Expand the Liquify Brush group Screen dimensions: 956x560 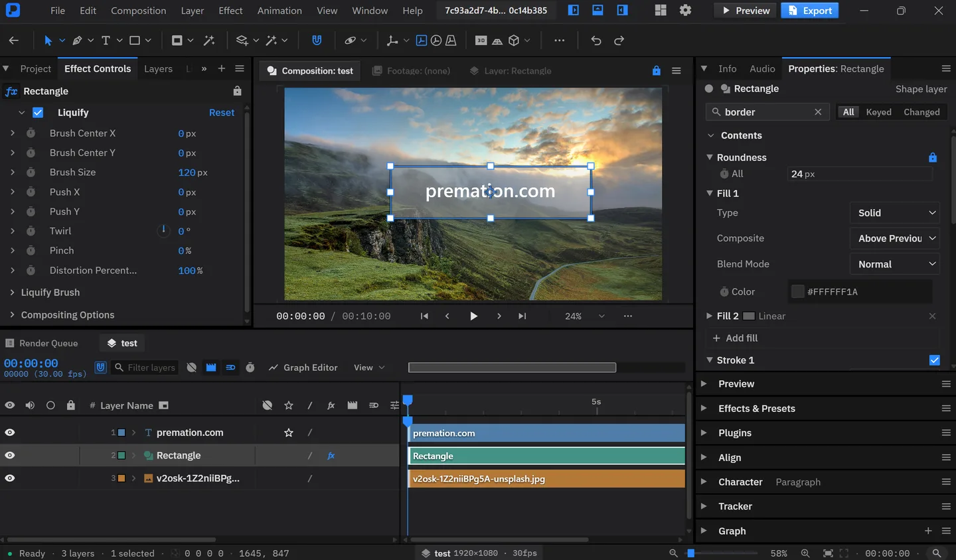tap(12, 293)
